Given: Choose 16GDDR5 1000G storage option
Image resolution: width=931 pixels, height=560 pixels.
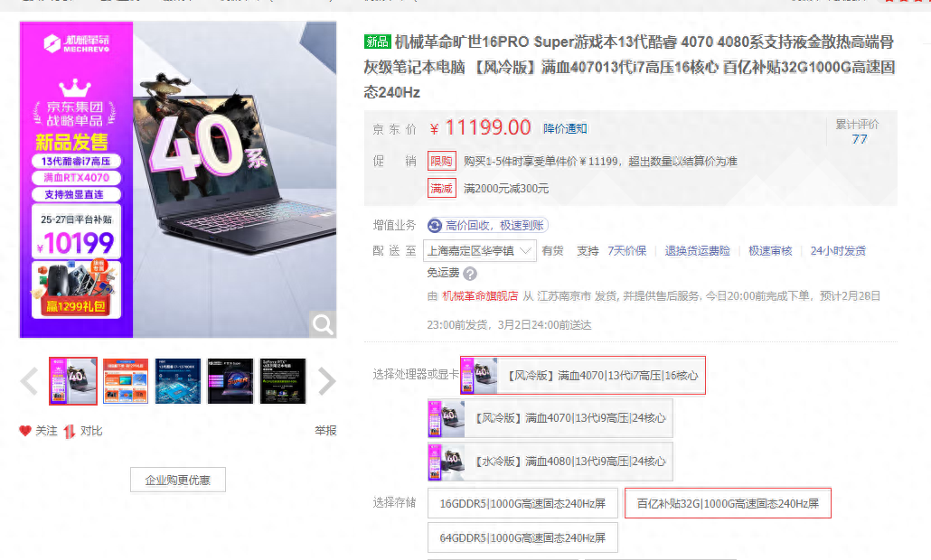Looking at the screenshot, I should pos(522,504).
